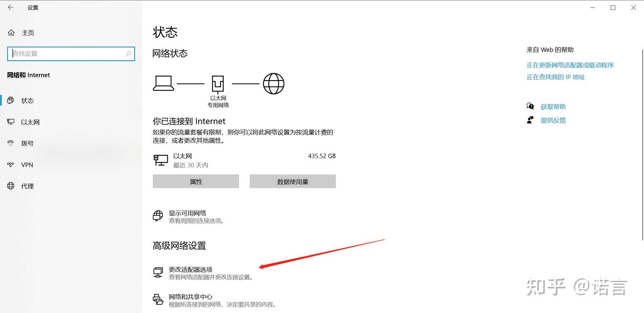Open the 以太网 sidebar page
Screen dimensions: 644x313
tap(30, 122)
